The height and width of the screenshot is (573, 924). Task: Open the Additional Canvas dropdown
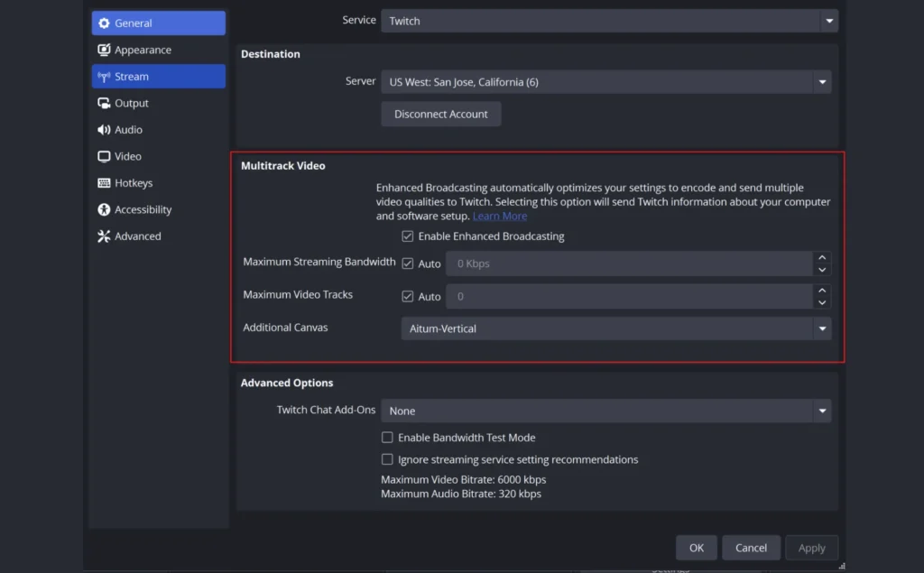(616, 328)
